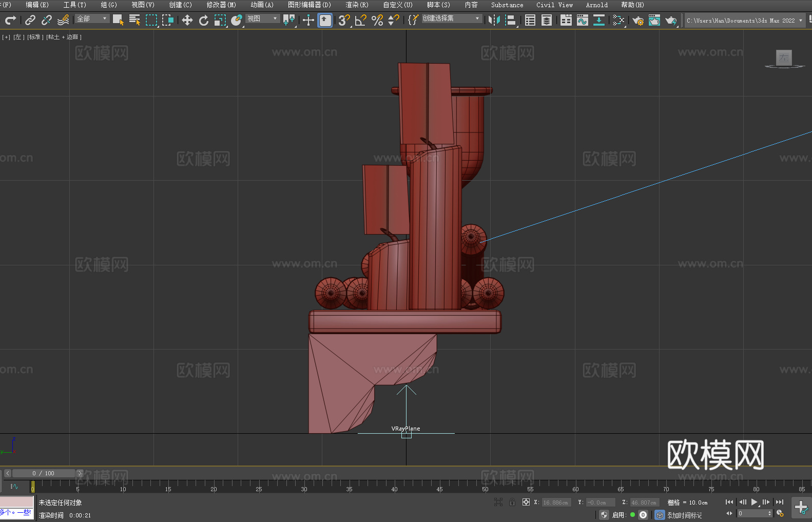Click the Z coordinate field

pos(644,502)
